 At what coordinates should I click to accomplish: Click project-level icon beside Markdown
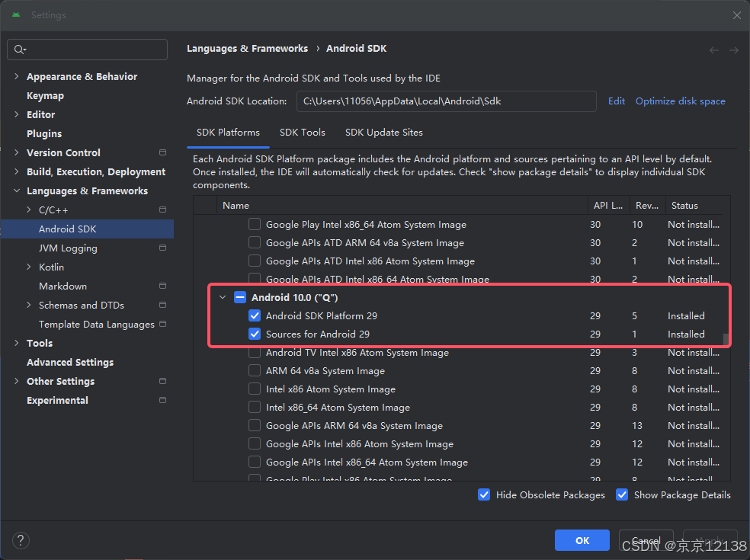162,286
